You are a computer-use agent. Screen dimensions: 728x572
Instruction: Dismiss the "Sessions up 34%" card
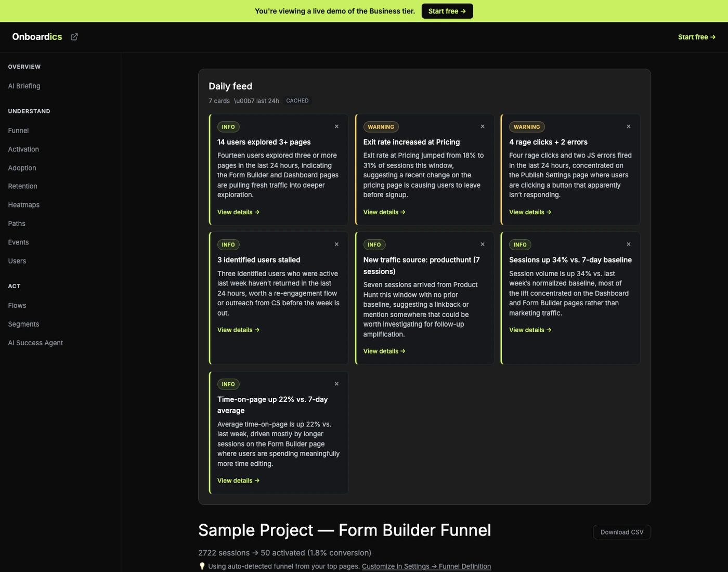pos(628,244)
